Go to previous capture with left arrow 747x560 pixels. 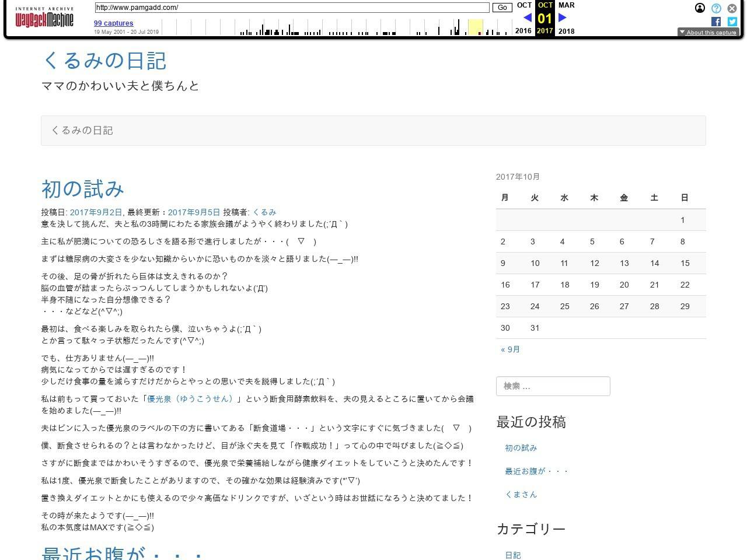click(527, 17)
